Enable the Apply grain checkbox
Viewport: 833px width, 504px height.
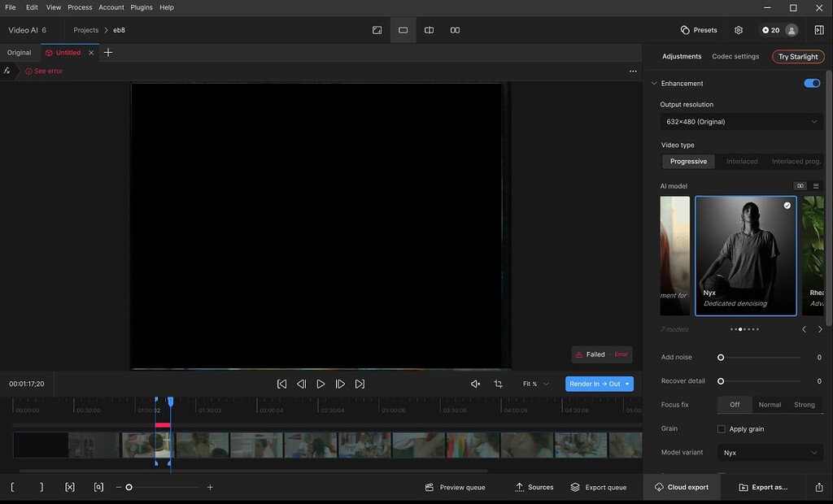[x=722, y=429]
